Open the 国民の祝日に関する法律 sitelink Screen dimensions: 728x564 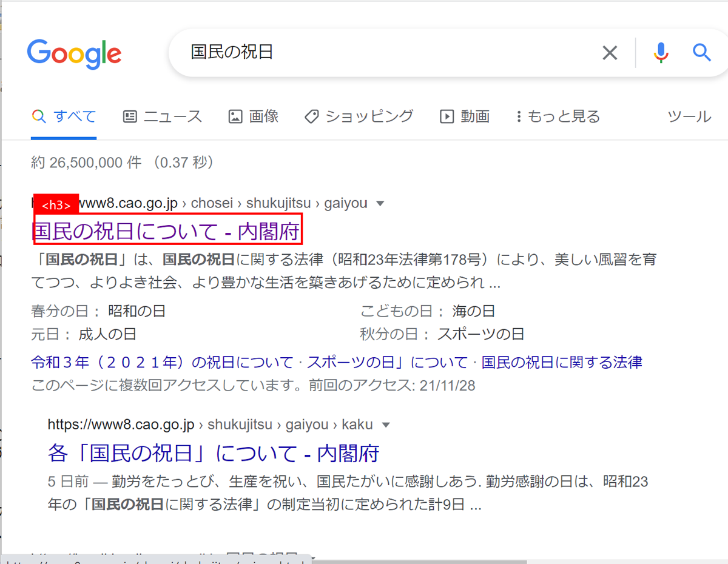pos(562,363)
